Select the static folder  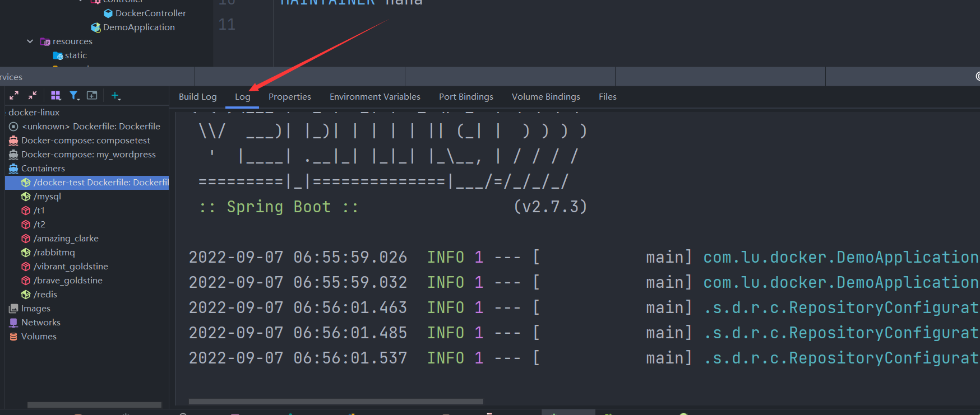(76, 55)
